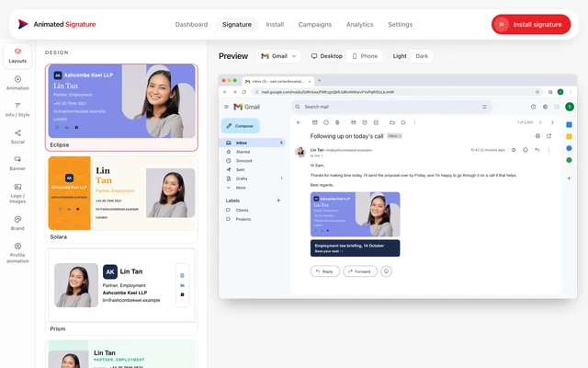Screen dimensions: 588x368
Task: Select the Solara signature layout
Action: pyautogui.click(x=121, y=200)
